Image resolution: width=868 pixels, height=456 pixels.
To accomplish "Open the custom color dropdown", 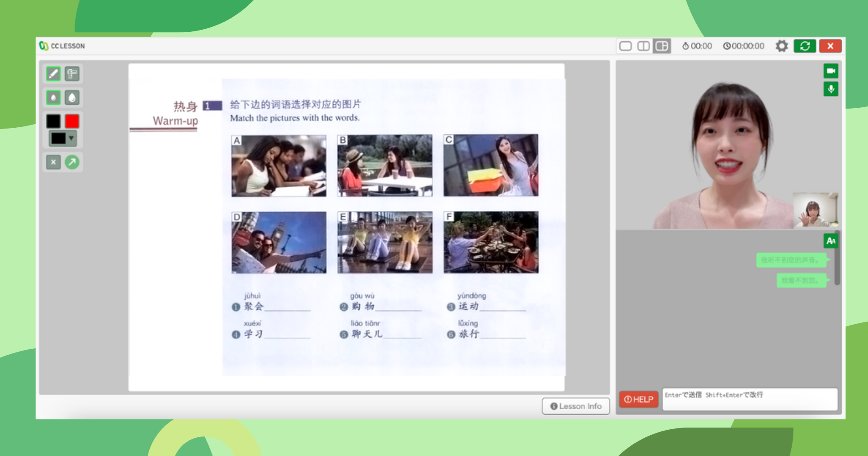I will point(63,138).
